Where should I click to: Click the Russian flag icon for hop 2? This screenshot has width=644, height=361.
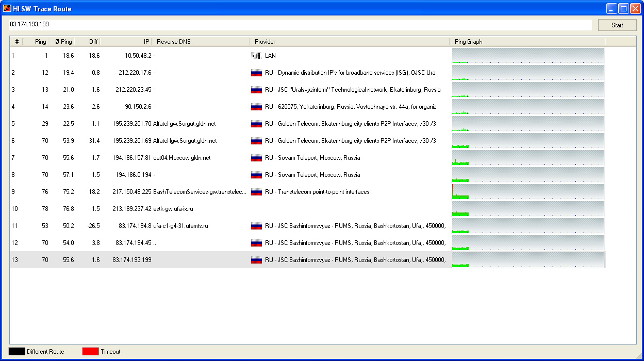pyautogui.click(x=256, y=73)
